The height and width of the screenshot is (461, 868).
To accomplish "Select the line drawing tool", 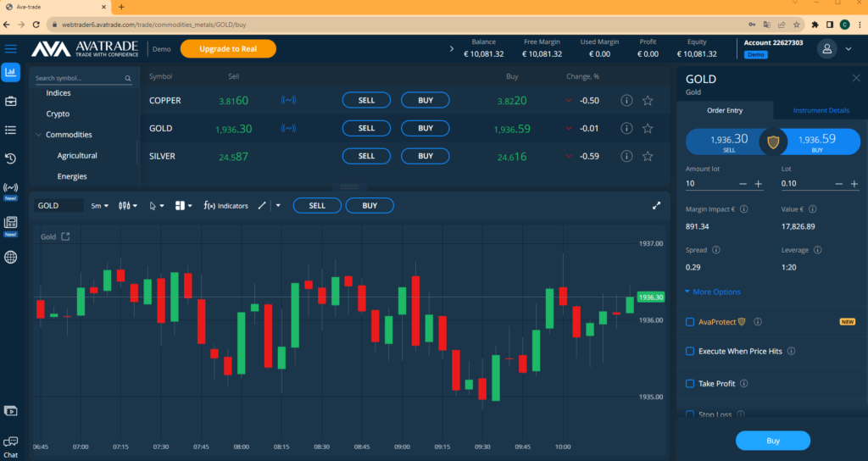I will [x=262, y=205].
